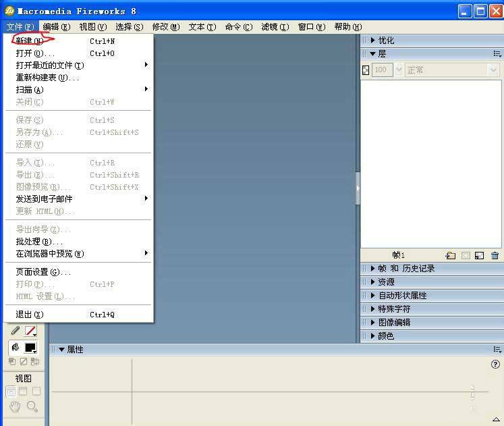Expand the 优化 (Optimize) panel

tap(386, 41)
